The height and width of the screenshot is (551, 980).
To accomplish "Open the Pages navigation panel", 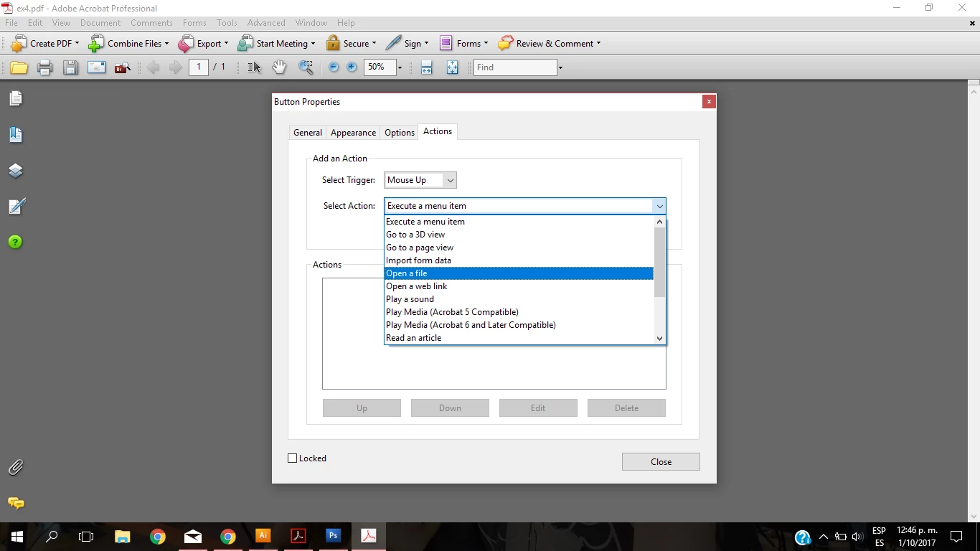I will click(x=16, y=98).
